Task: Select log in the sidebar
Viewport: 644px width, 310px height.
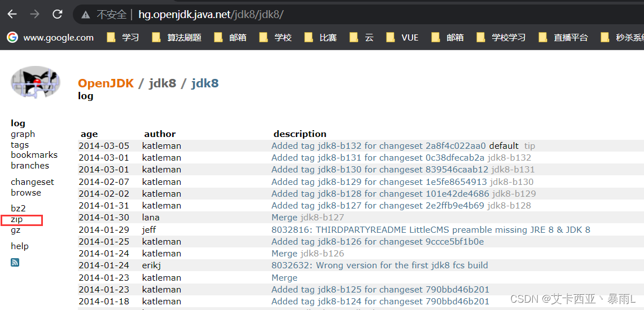Action: pos(18,123)
